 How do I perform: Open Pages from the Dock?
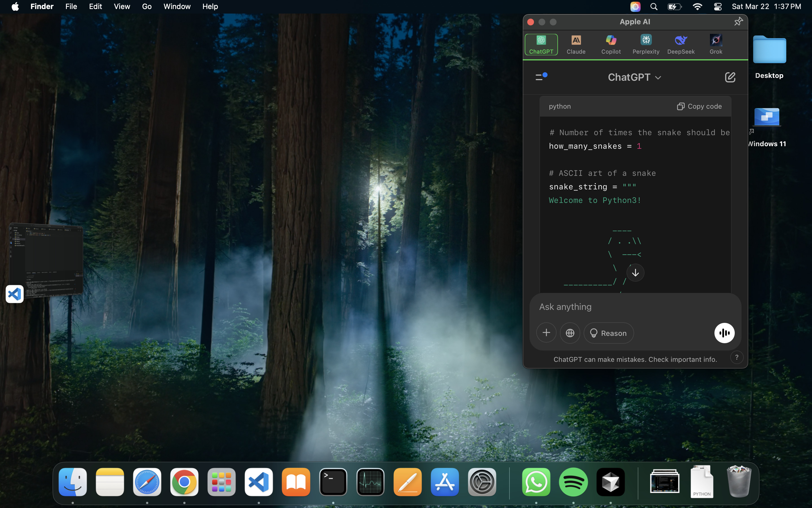pos(408,482)
